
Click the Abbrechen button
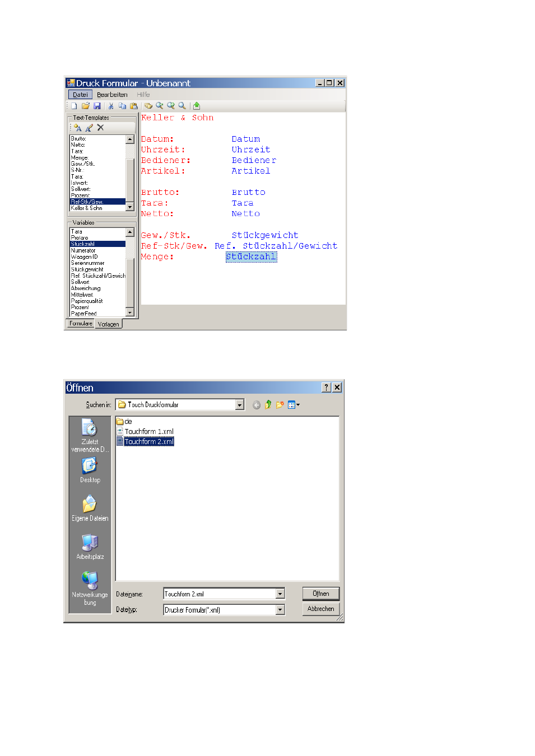[321, 609]
